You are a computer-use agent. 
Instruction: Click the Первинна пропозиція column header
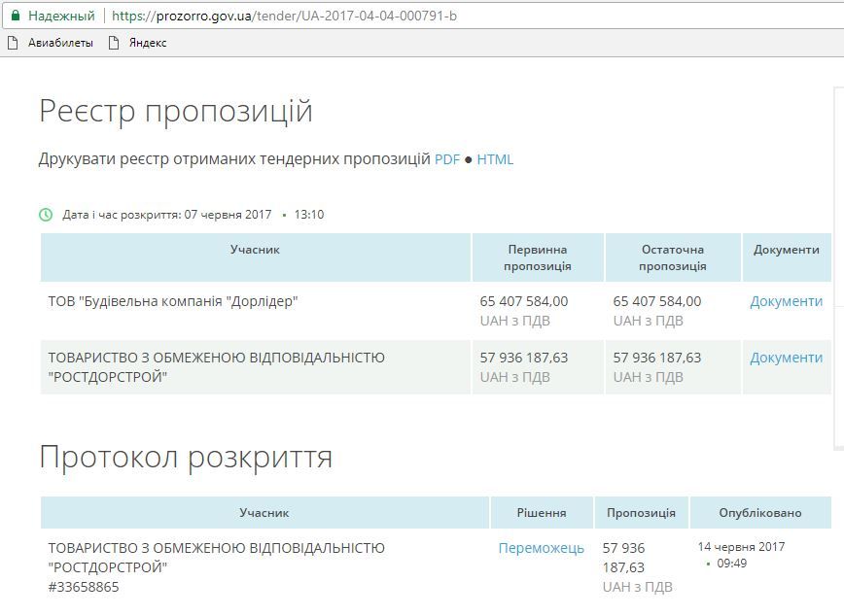(537, 257)
